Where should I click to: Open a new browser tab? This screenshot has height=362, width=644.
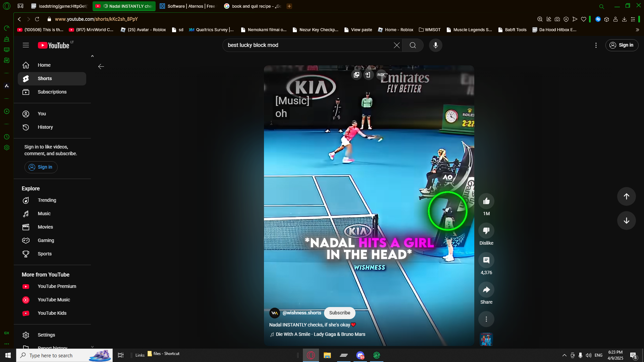(289, 6)
